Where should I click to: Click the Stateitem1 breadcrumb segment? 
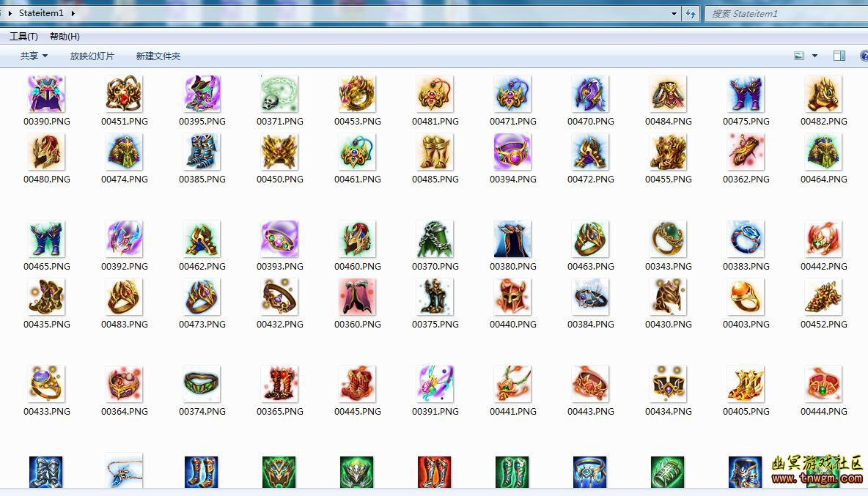click(42, 12)
